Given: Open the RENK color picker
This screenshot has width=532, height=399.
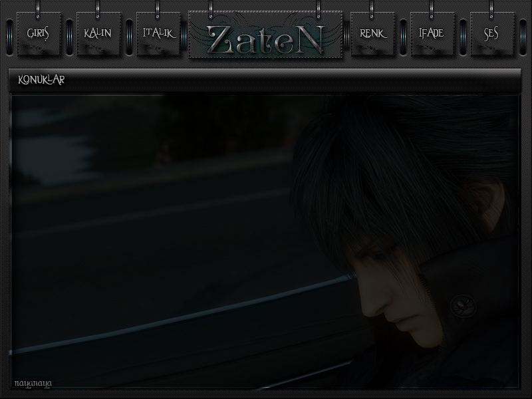Looking at the screenshot, I should pyautogui.click(x=373, y=33).
